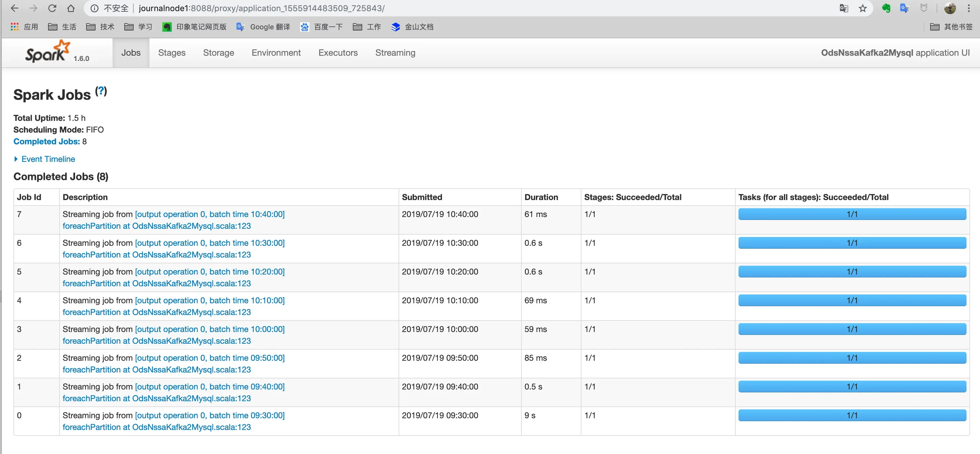Viewport: 980px width, 454px height.
Task: Click the Evernote extension icon
Action: (x=886, y=8)
